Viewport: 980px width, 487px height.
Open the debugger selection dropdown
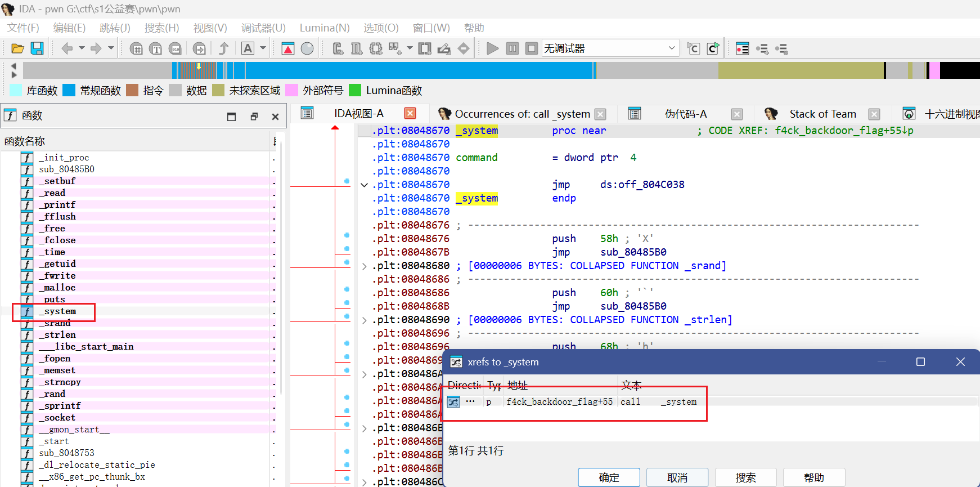(671, 48)
